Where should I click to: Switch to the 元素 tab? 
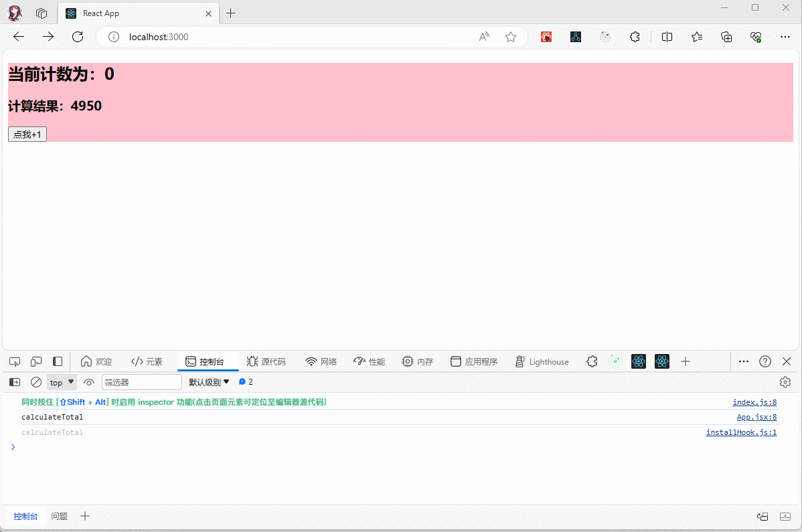[x=147, y=361]
